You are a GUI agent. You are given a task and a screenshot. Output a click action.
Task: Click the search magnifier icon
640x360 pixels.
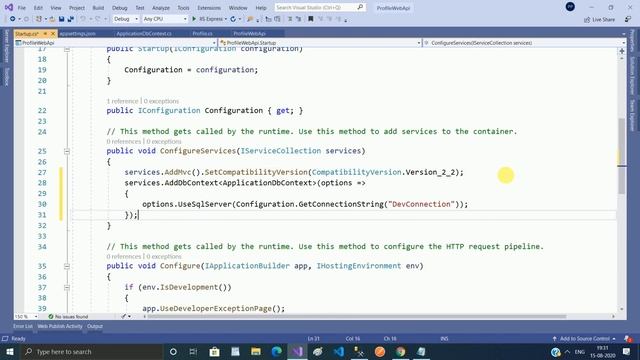[360, 7]
